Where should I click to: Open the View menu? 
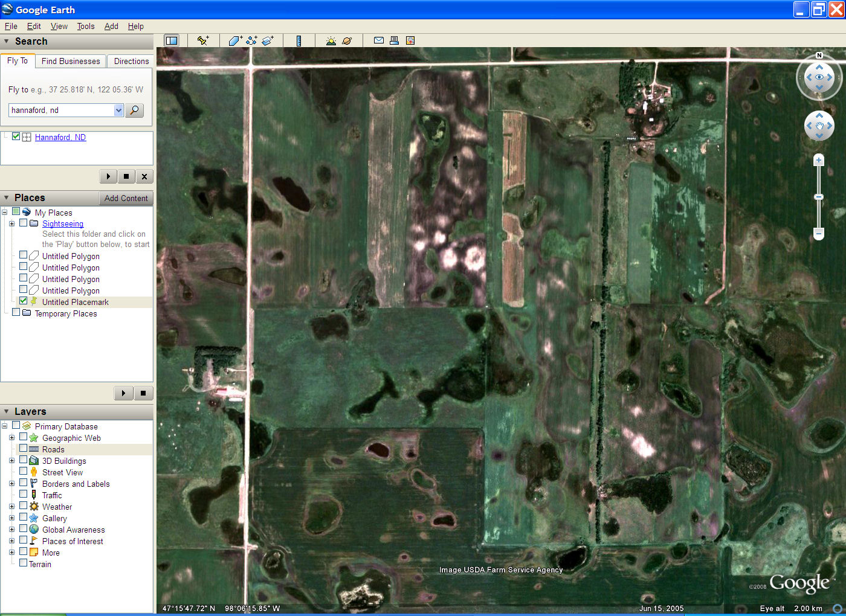click(x=59, y=26)
